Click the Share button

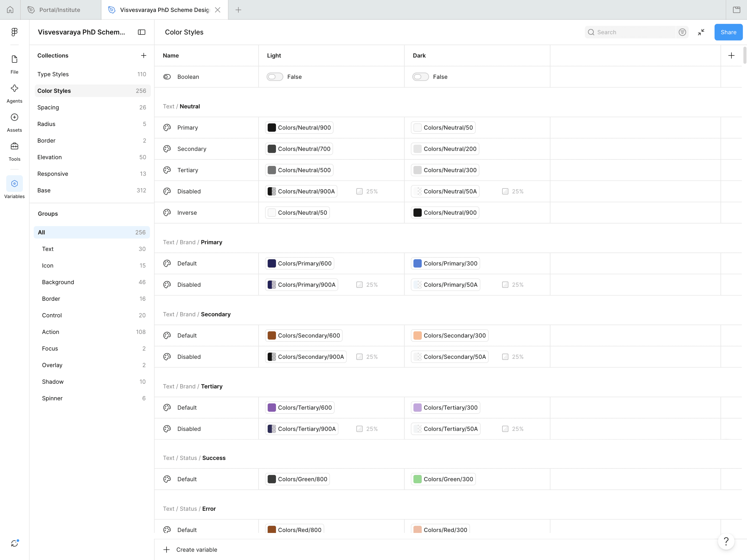728,32
